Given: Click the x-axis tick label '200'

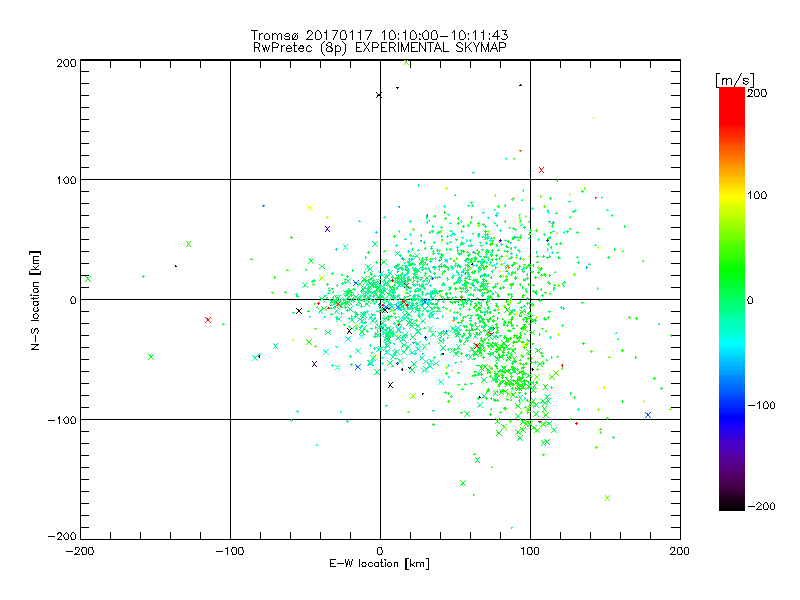Looking at the screenshot, I should [x=680, y=551].
